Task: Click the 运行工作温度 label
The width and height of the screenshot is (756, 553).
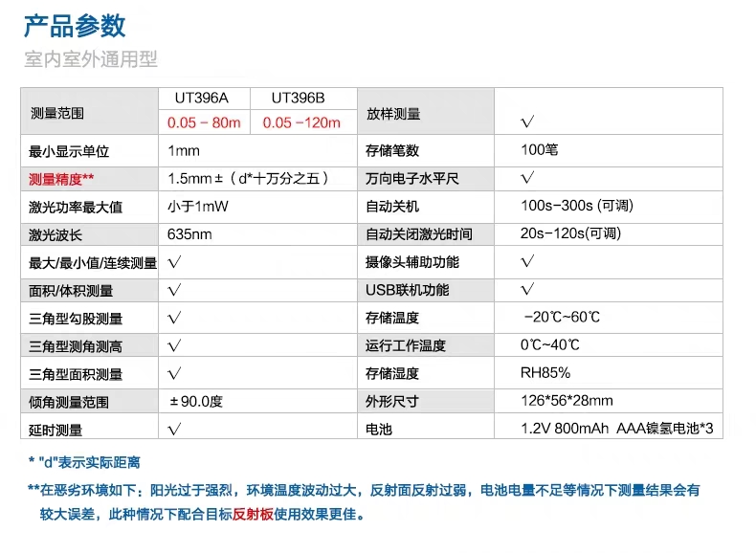Action: 406,345
